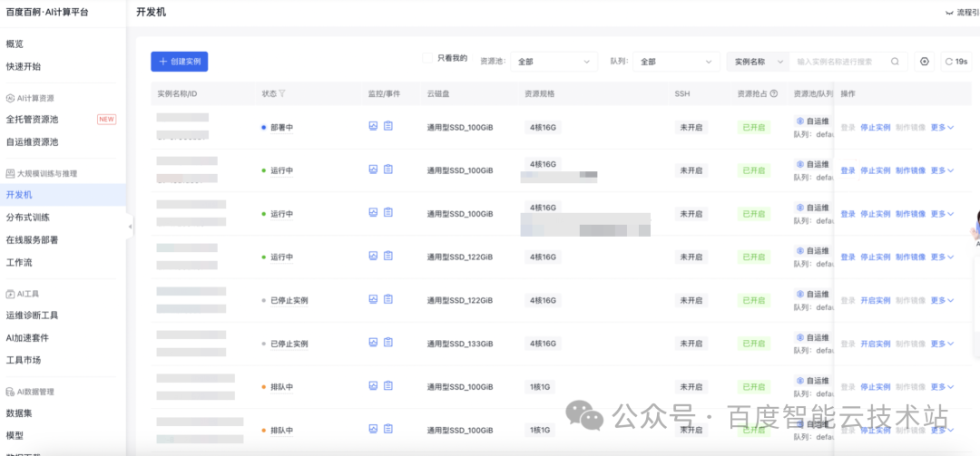The image size is (980, 456).
Task: Open the 资源池 dropdown
Action: [554, 62]
